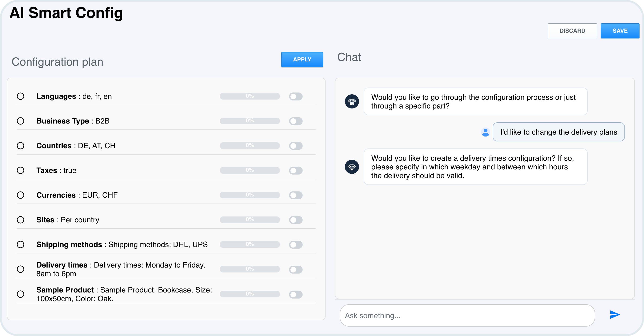Enable the Delivery times toggle
This screenshot has width=644, height=336.
click(296, 269)
